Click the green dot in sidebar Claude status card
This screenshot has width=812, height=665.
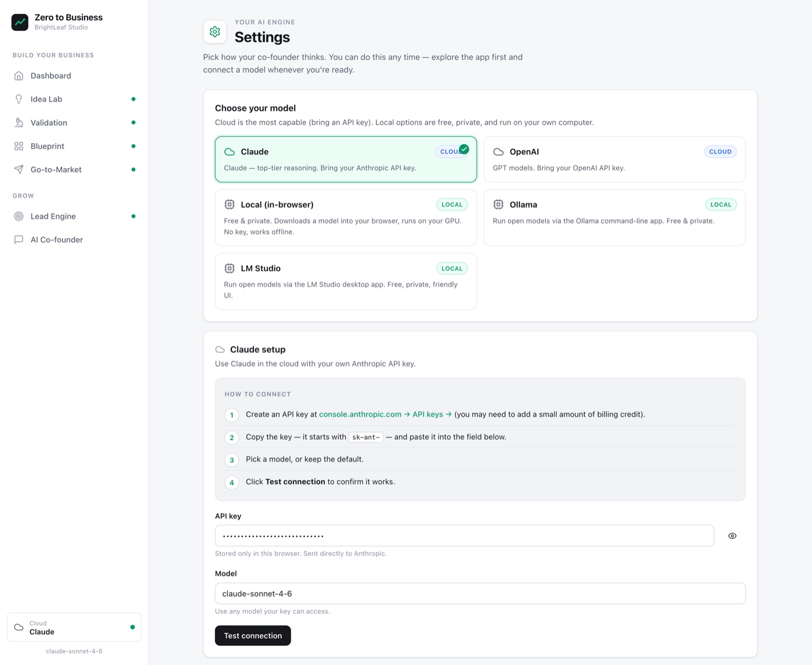coord(133,627)
